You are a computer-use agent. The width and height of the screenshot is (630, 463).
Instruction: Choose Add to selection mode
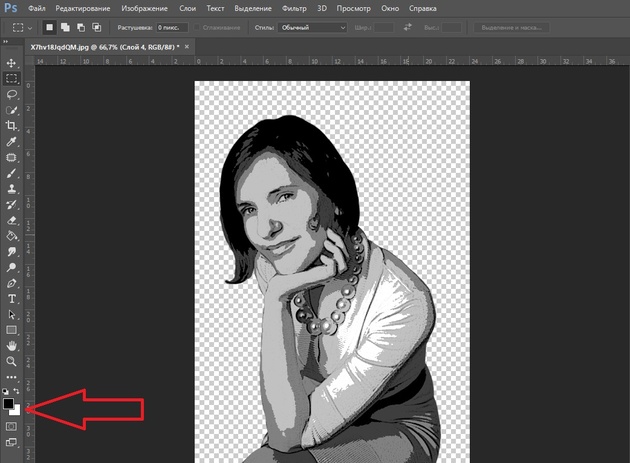[x=65, y=27]
